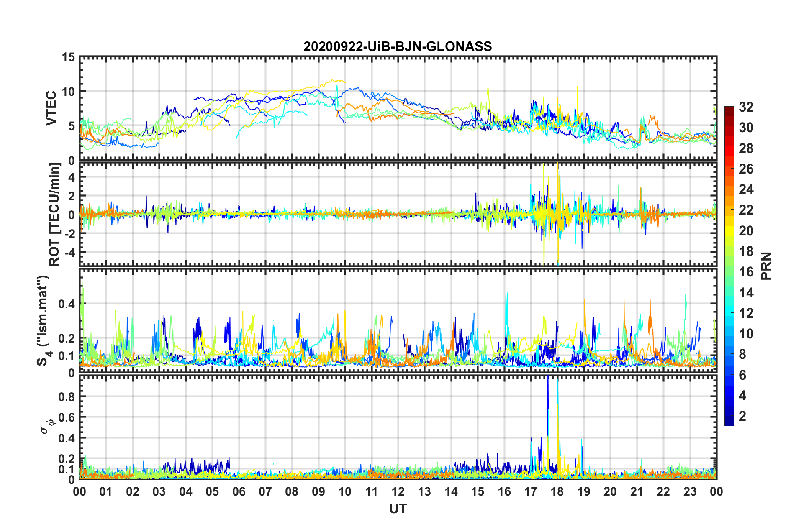The width and height of the screenshot is (796, 532).
Task: Click colorbar tick label 30
Action: (746, 128)
